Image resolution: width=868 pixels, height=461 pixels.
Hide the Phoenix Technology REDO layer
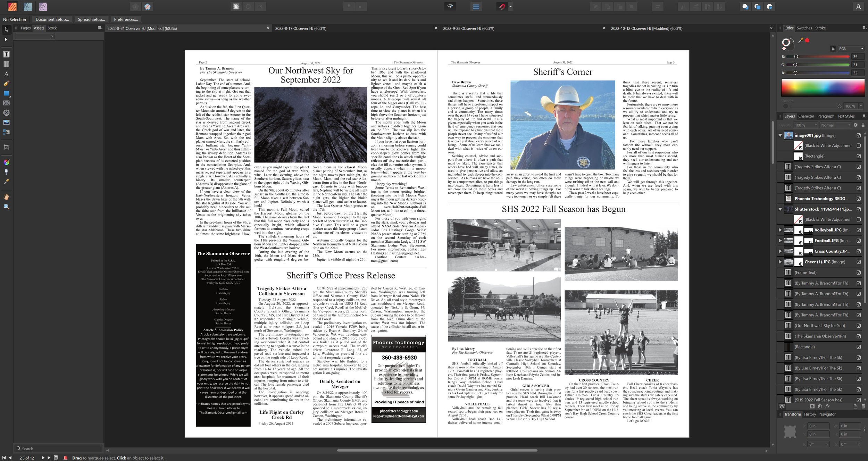(859, 199)
